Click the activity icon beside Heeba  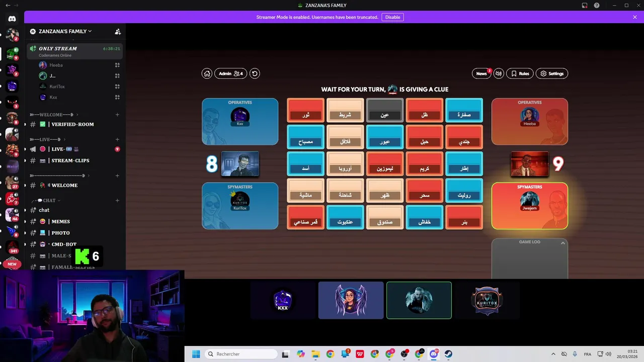coord(117,65)
